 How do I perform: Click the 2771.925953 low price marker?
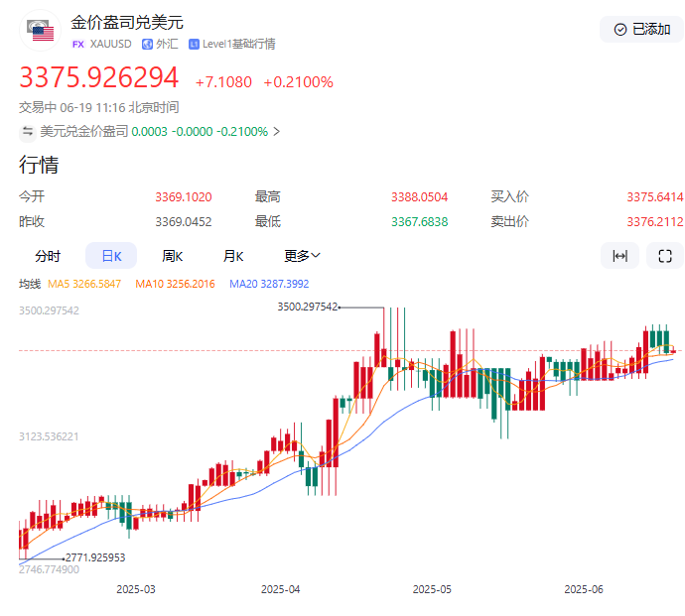coord(95,557)
